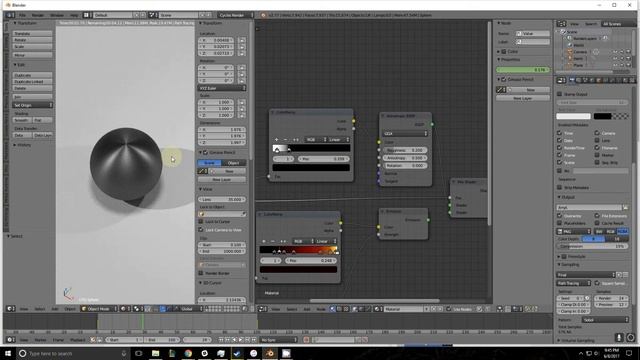Open the Cycles Render engine dropdown

tap(235, 15)
